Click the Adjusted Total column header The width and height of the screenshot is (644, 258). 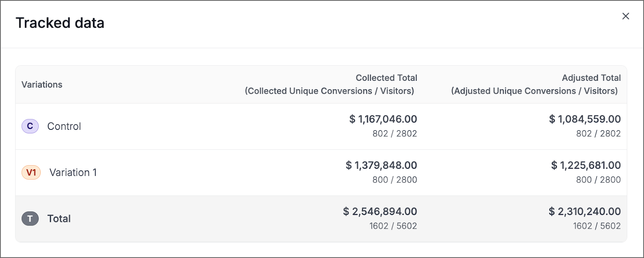click(x=591, y=78)
